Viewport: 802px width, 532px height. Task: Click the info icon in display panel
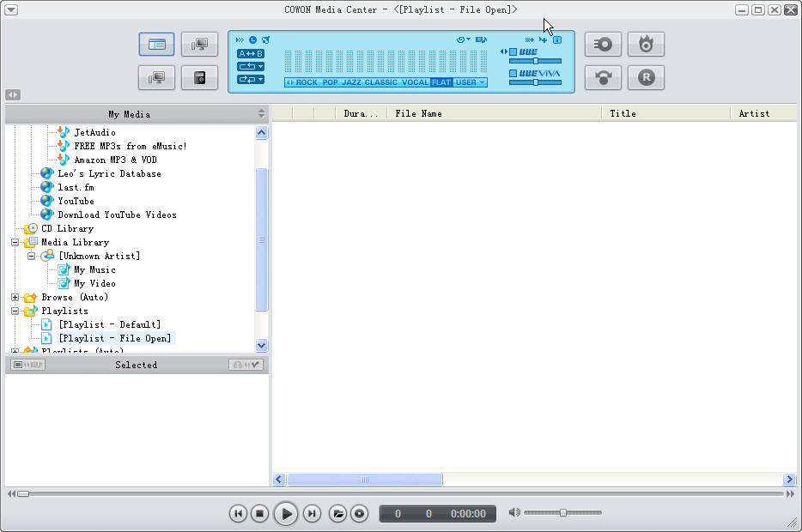click(x=557, y=39)
